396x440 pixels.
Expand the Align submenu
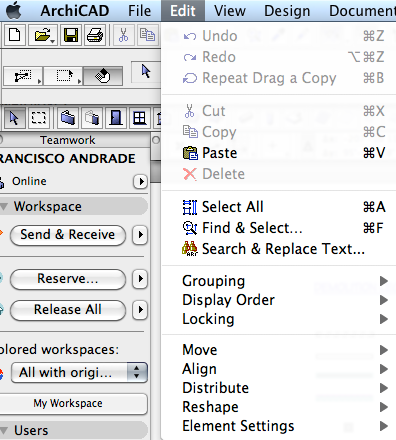[x=279, y=369]
